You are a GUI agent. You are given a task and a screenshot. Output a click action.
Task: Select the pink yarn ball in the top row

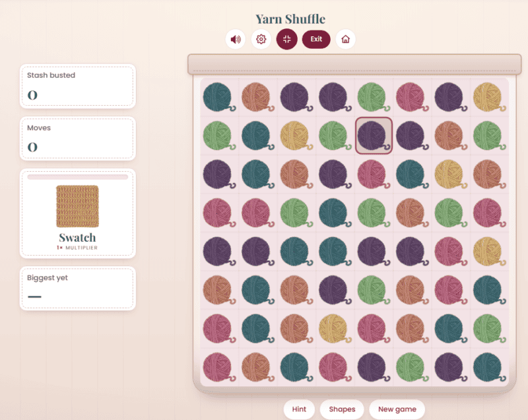point(412,97)
